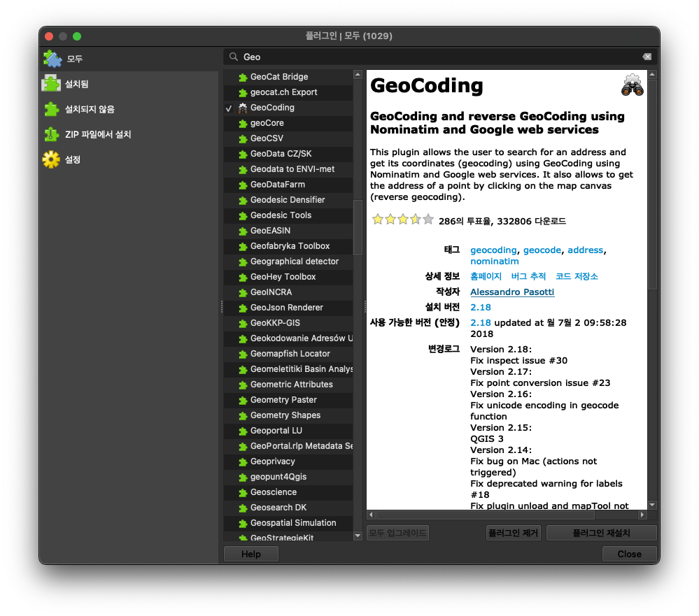Click plugin list scroll-down arrow
Viewport: 699px width, 616px height.
[x=358, y=536]
